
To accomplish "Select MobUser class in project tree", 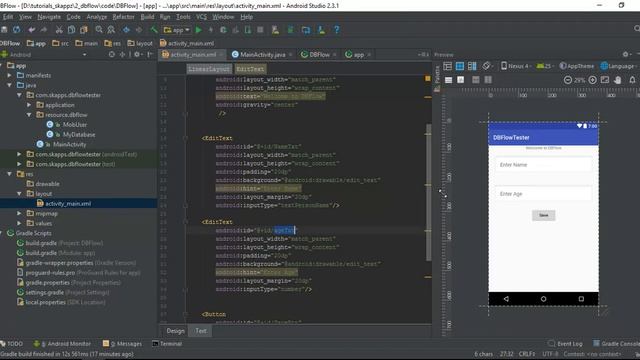I will click(x=75, y=124).
